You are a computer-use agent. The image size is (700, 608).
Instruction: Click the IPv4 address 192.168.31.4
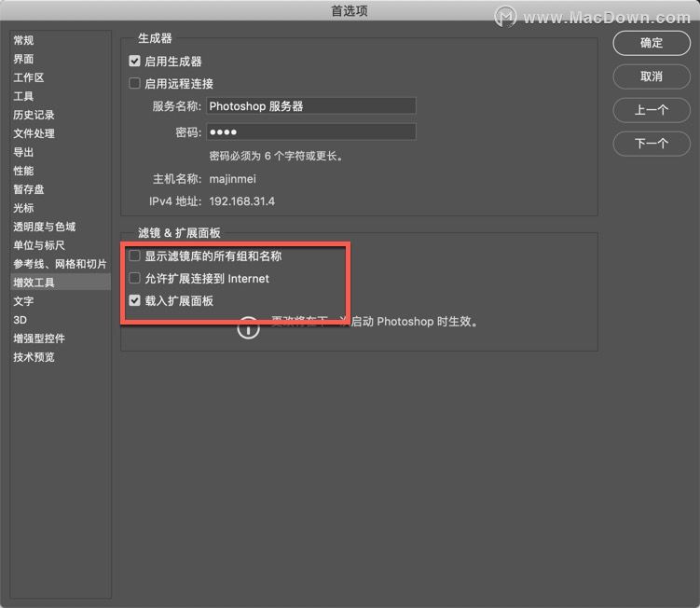coord(242,201)
